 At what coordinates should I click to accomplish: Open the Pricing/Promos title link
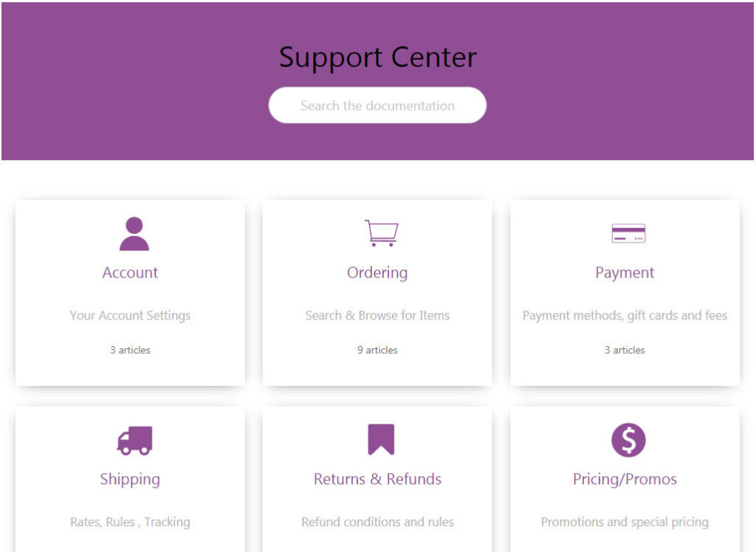625,479
